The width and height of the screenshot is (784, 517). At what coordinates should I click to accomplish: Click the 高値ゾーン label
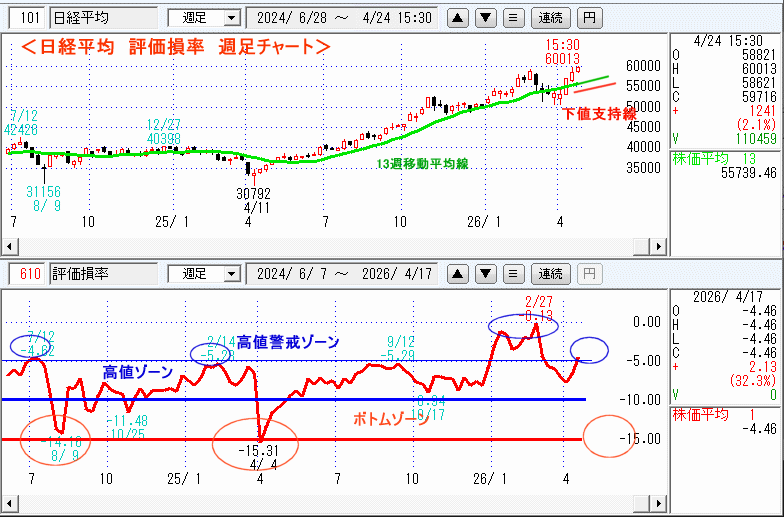point(138,372)
